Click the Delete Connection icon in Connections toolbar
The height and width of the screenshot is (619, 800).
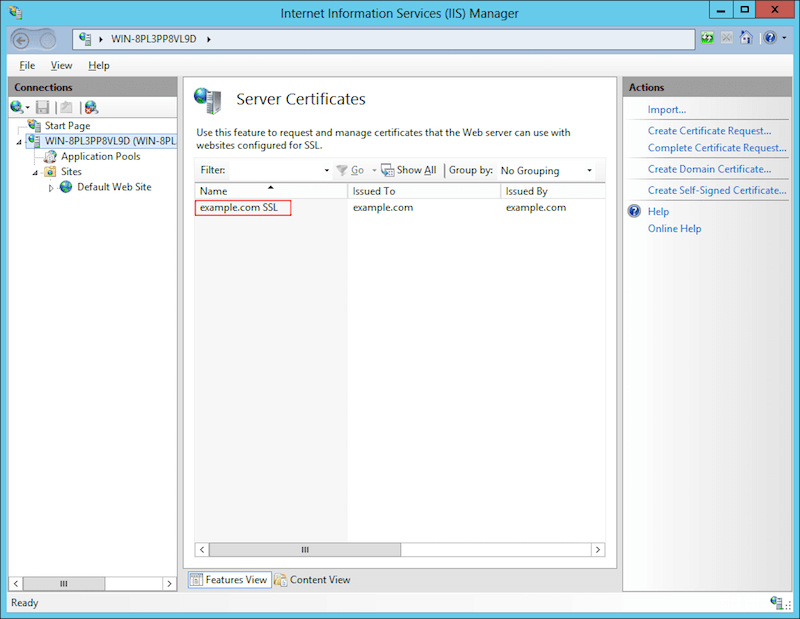tap(90, 107)
